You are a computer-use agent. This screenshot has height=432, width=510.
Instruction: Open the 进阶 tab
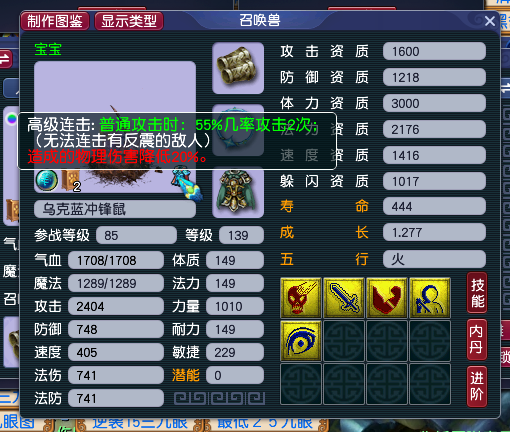click(x=477, y=386)
